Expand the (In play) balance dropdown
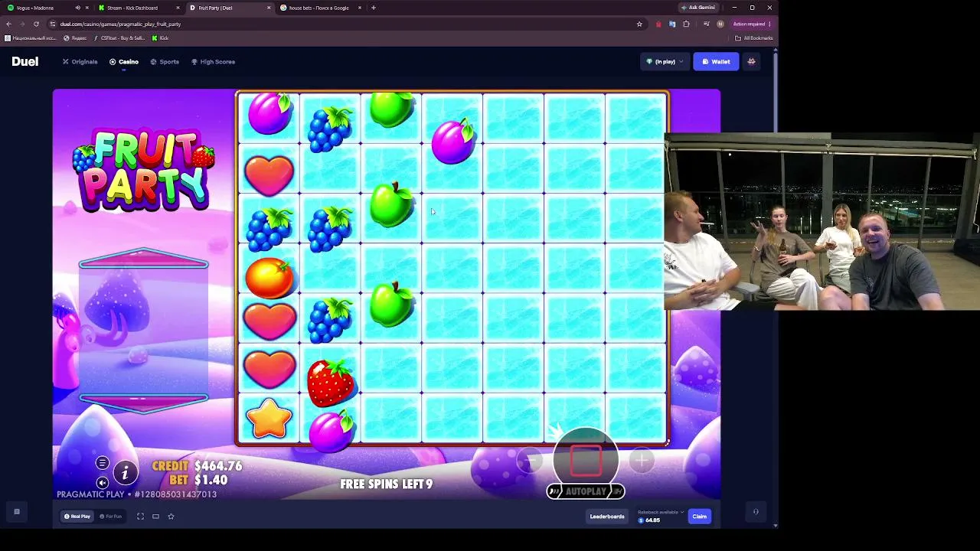The image size is (980, 551). (x=664, y=62)
